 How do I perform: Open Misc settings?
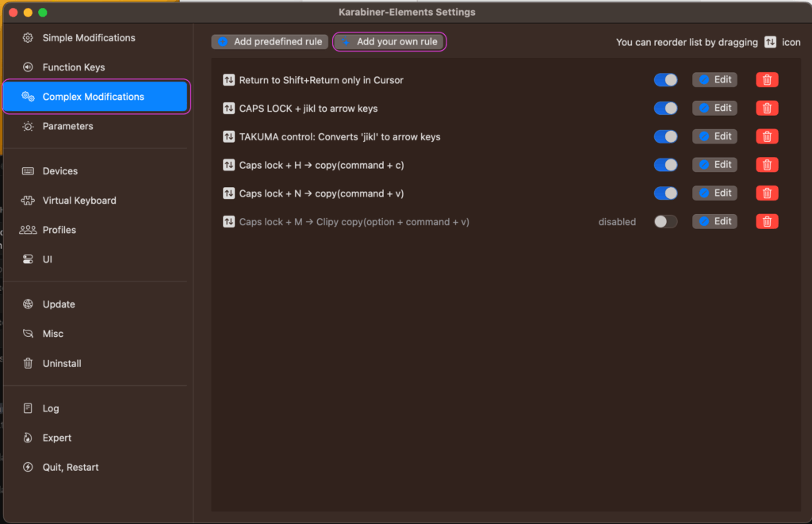(96, 334)
